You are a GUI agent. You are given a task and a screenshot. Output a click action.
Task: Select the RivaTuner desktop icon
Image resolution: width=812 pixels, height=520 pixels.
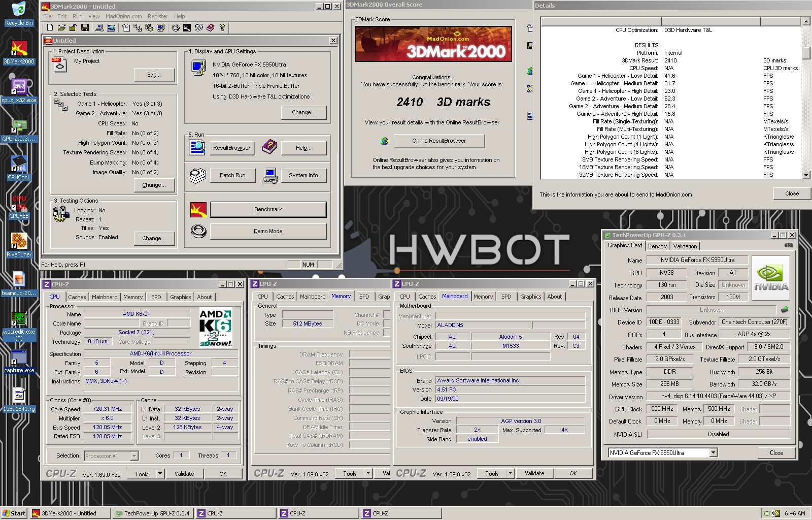[19, 245]
